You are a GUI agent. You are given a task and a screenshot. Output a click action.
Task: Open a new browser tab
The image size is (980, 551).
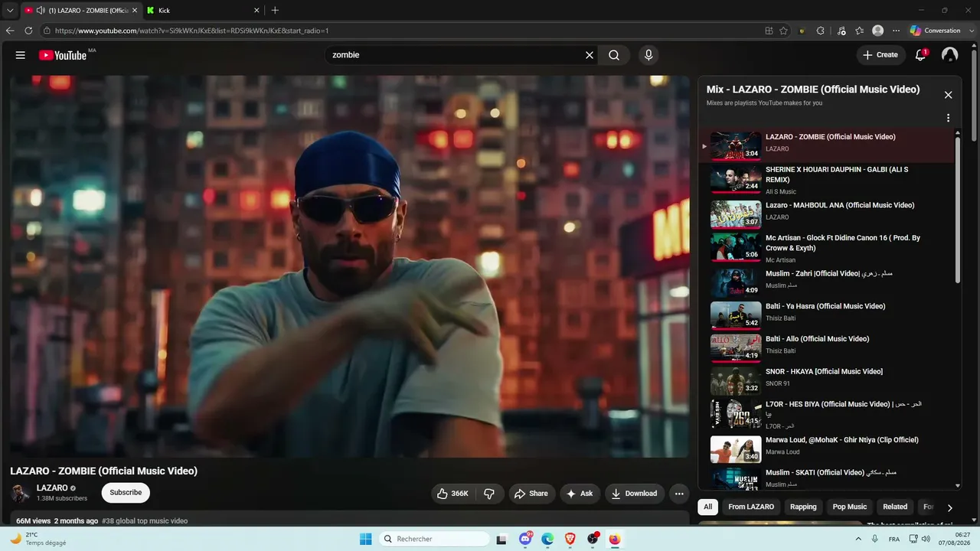tap(275, 11)
